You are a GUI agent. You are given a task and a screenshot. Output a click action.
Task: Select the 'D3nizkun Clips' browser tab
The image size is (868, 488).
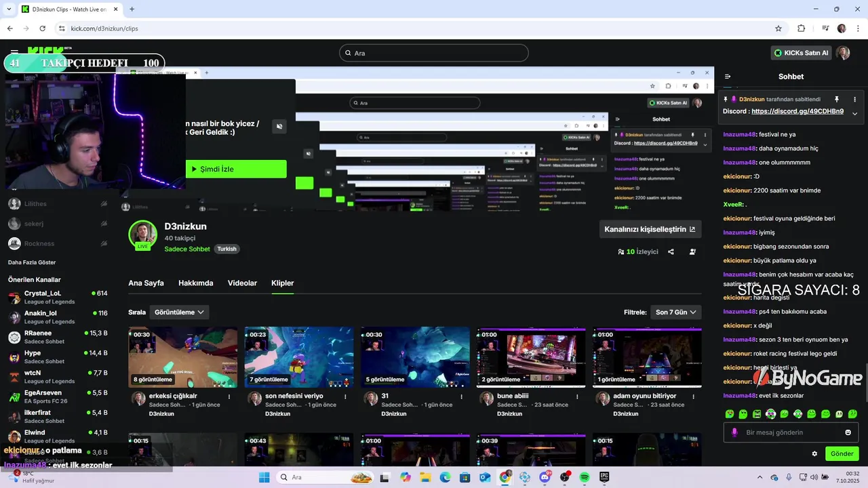pos(70,9)
